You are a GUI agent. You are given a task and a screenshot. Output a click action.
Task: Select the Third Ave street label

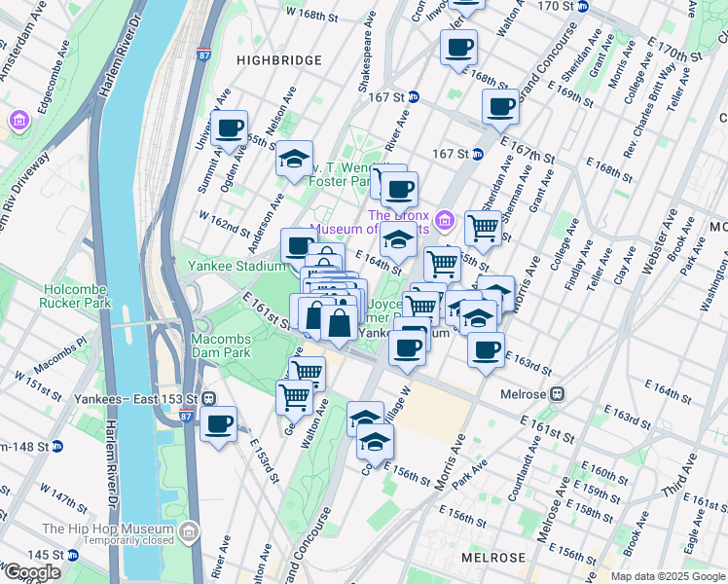[x=678, y=476]
